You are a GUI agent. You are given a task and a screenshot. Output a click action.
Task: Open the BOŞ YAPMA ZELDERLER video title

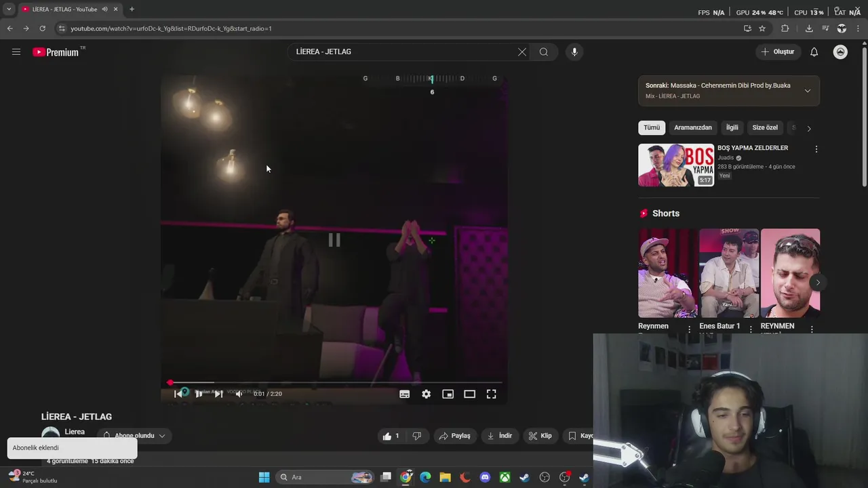tap(753, 148)
